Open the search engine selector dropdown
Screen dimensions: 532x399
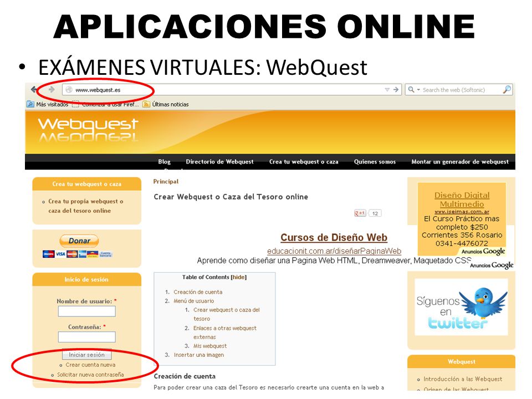point(413,90)
